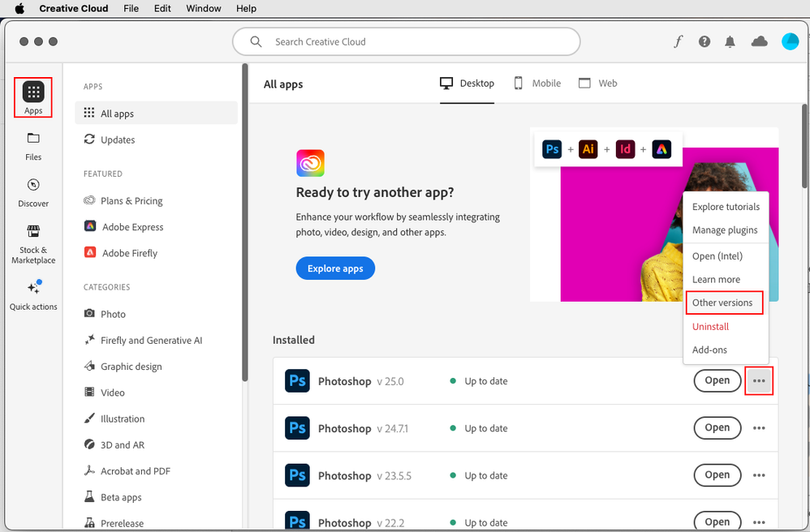The image size is (810, 532).
Task: Open the Creative Cloud menu
Action: pos(73,8)
